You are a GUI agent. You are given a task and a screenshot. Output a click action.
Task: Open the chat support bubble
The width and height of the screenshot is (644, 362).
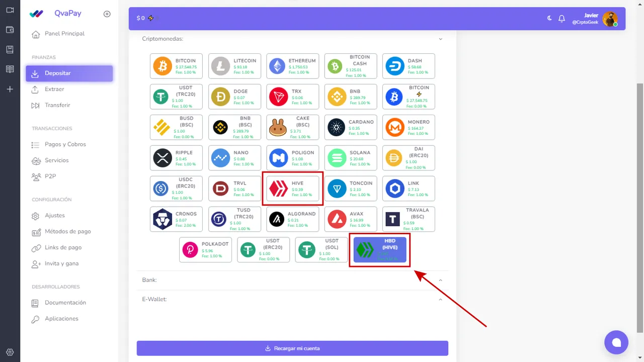point(616,342)
